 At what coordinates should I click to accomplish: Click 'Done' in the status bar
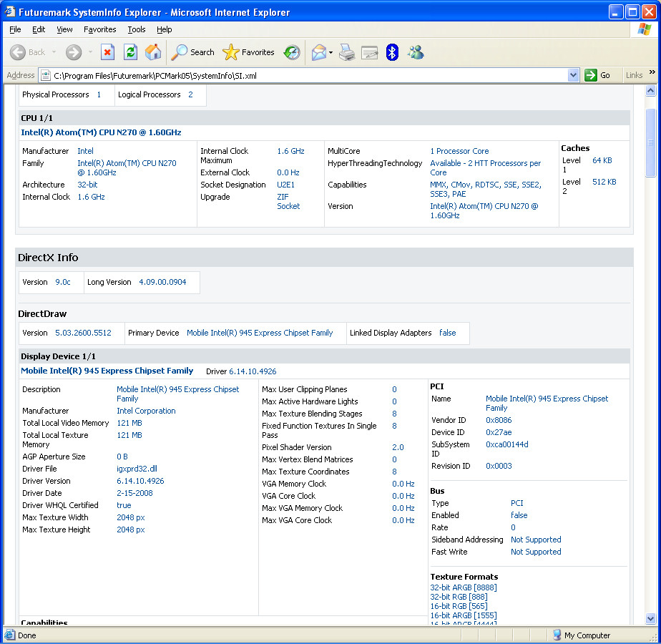27,635
